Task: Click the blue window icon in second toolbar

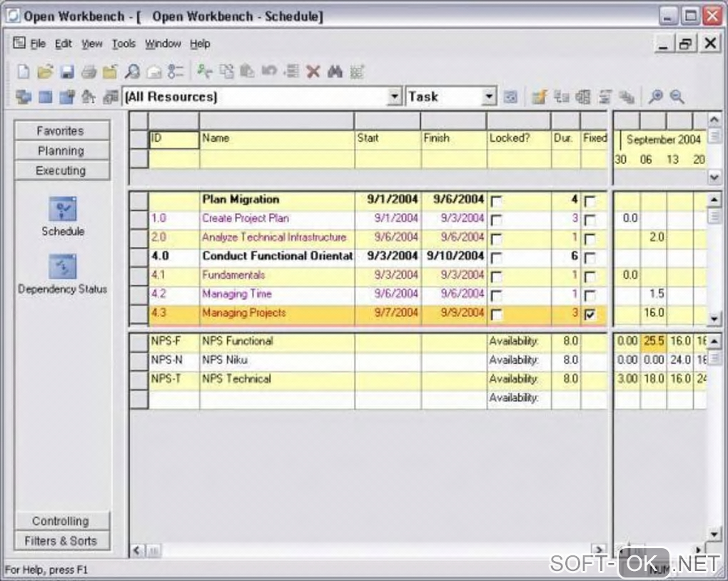Action: (45, 96)
